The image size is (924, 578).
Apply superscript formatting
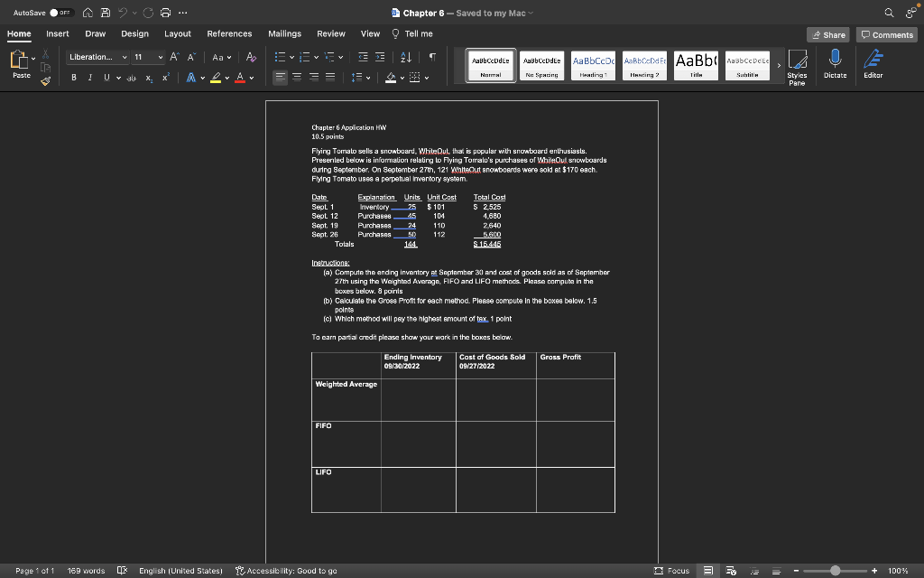point(166,78)
